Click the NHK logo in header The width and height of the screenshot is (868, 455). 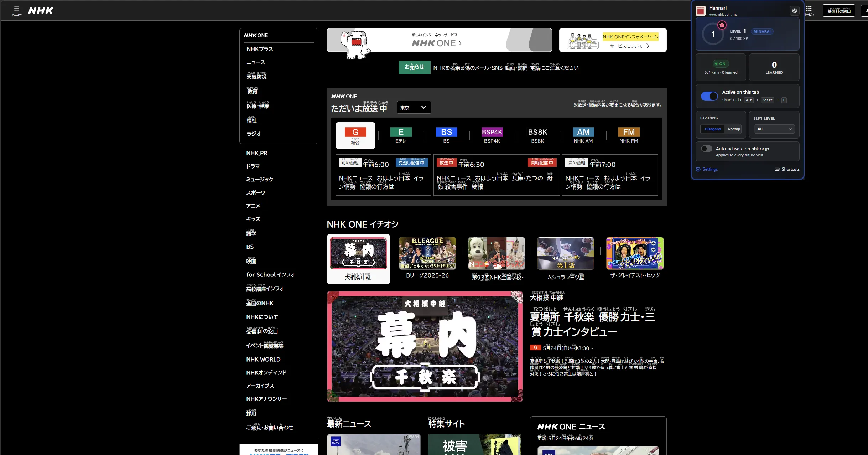41,11
